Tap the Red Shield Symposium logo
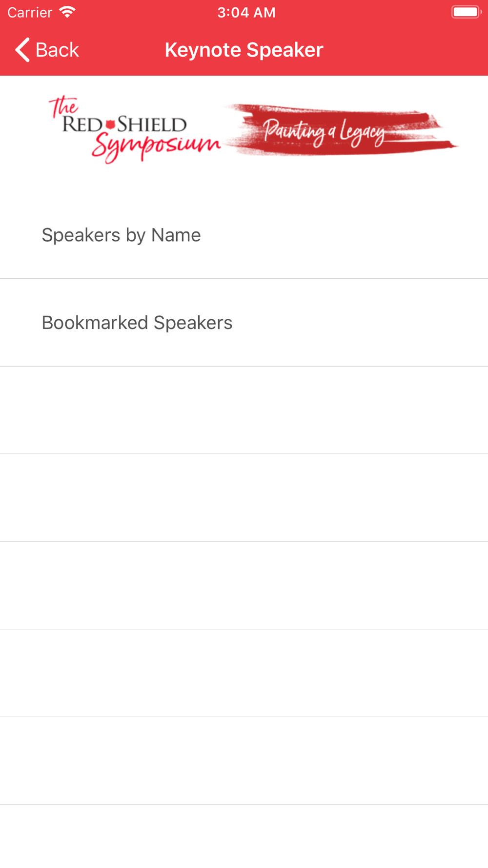488x868 pixels. pyautogui.click(x=135, y=129)
